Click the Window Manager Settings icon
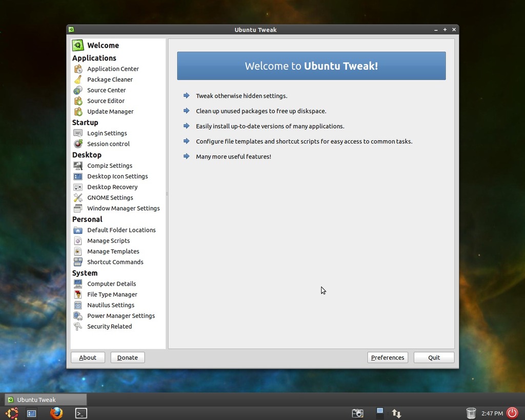 (x=78, y=209)
